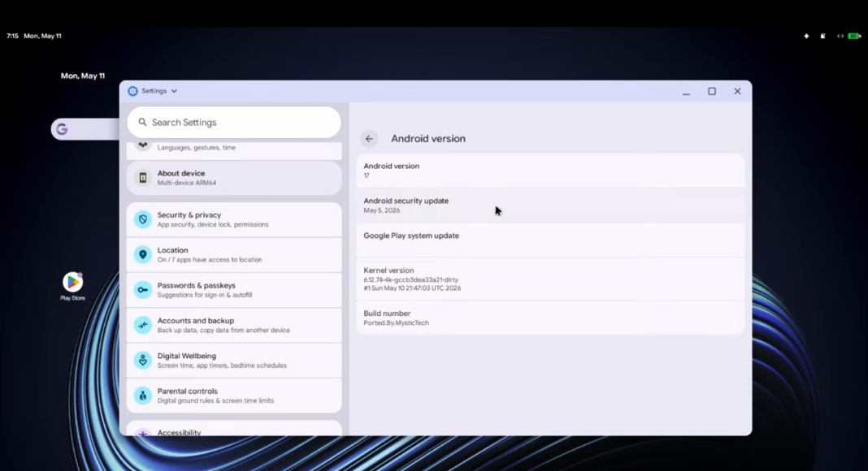Open Digital Wellbeing settings
The width and height of the screenshot is (868, 471).
pos(233,361)
